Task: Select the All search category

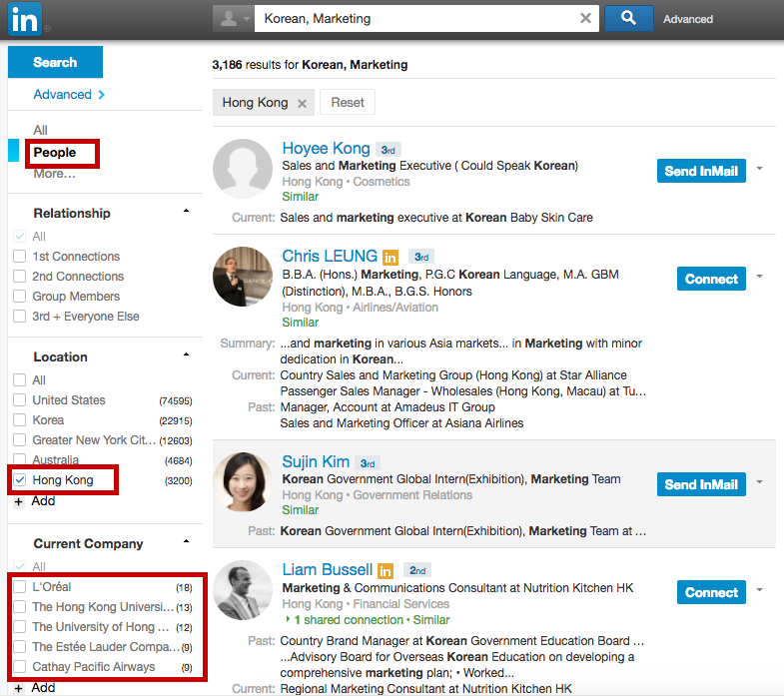Action: point(40,130)
